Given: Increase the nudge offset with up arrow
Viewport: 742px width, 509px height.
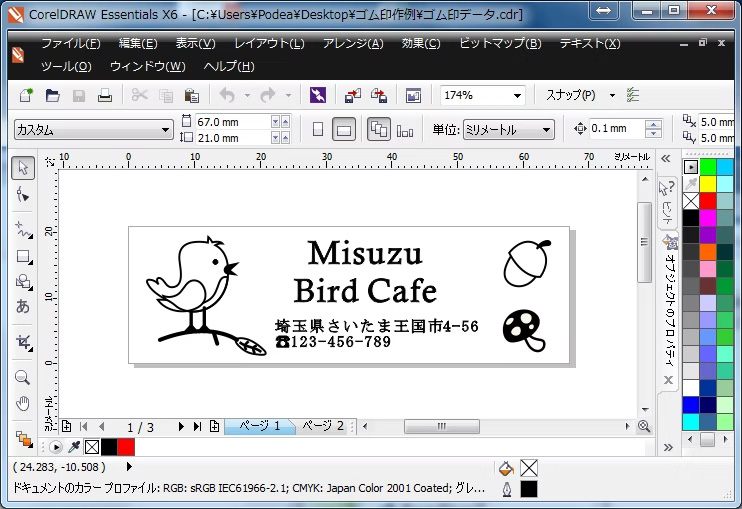Looking at the screenshot, I should (x=654, y=124).
